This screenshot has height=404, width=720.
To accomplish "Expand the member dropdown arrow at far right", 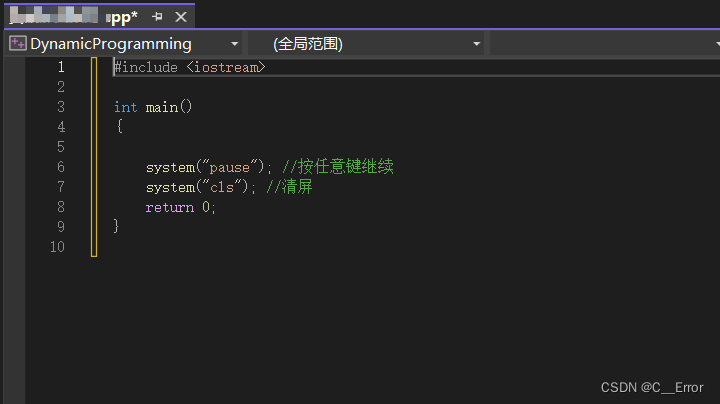I will click(717, 44).
